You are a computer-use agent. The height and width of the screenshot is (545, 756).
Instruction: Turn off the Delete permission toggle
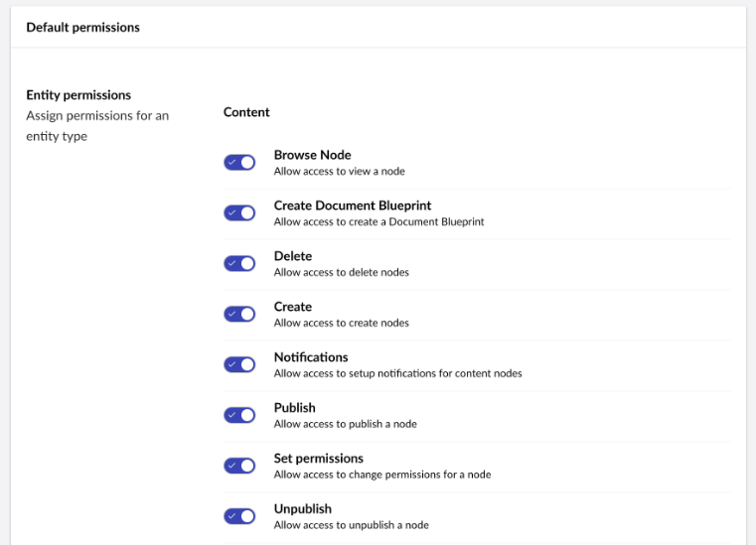click(x=239, y=263)
